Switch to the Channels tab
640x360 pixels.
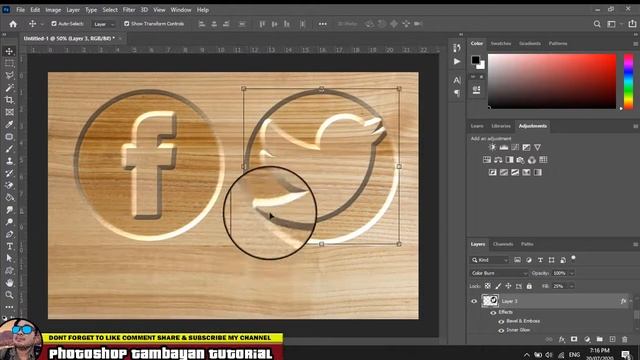coord(503,244)
